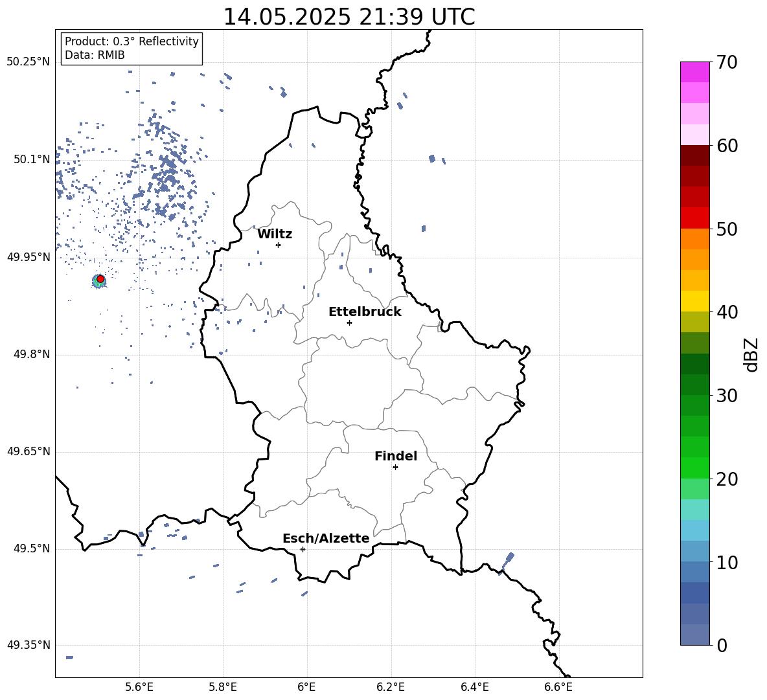The height and width of the screenshot is (700, 767).
Task: Click the dark maroon colorbar segment below 60
Action: pyautogui.click(x=695, y=155)
